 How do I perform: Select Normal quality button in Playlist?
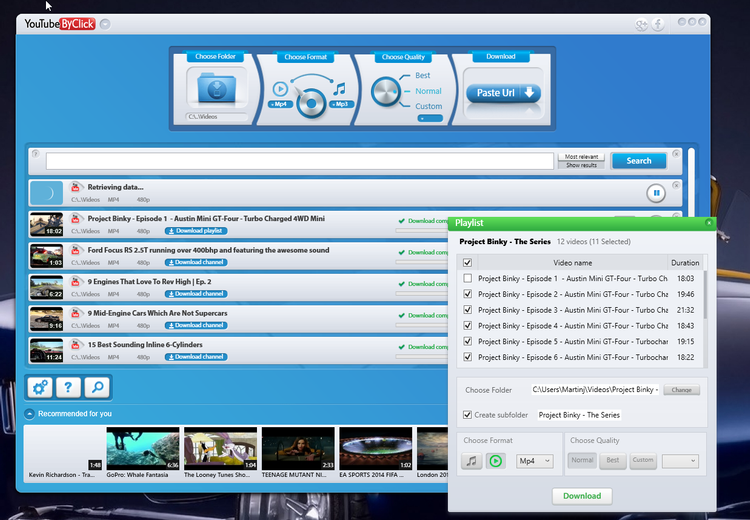click(582, 460)
